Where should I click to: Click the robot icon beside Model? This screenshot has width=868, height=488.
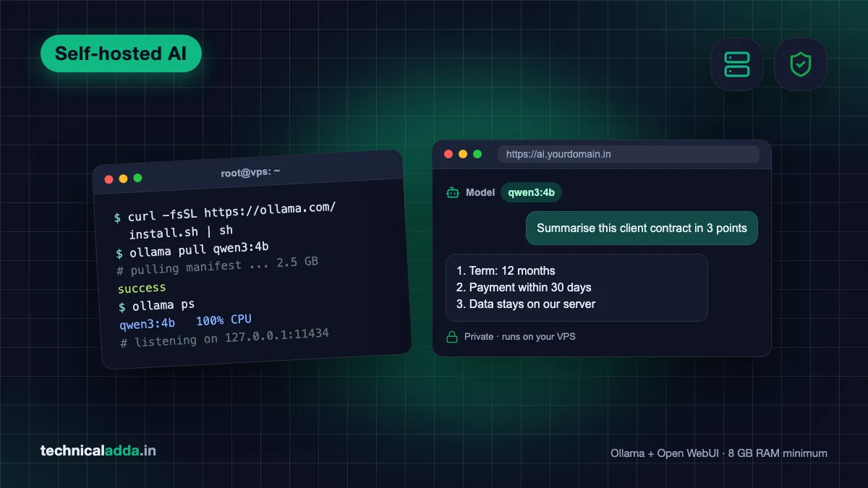click(x=453, y=192)
